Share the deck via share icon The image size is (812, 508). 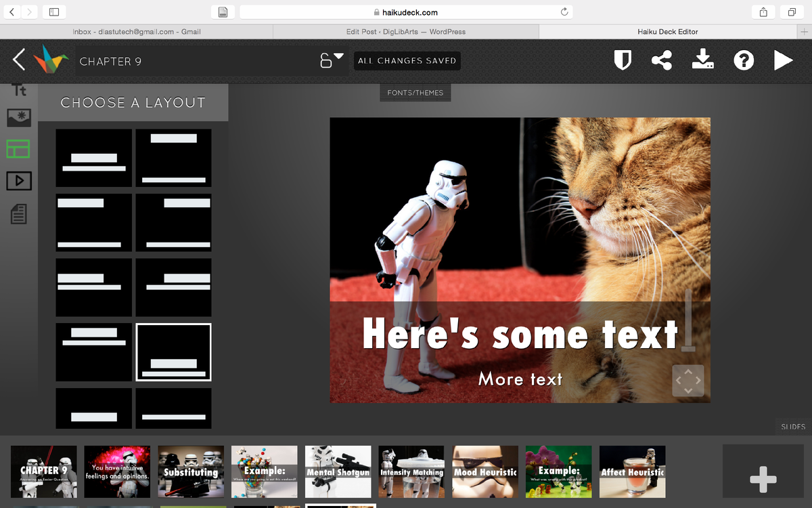[662, 60]
